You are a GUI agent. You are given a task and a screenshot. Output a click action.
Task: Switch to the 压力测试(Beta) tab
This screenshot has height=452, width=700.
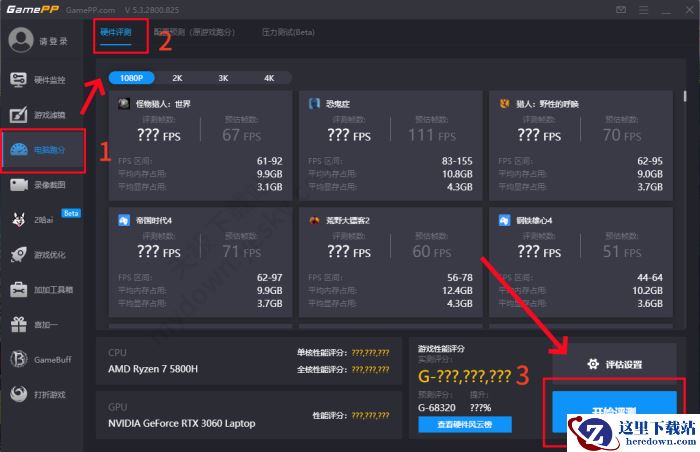click(x=288, y=32)
